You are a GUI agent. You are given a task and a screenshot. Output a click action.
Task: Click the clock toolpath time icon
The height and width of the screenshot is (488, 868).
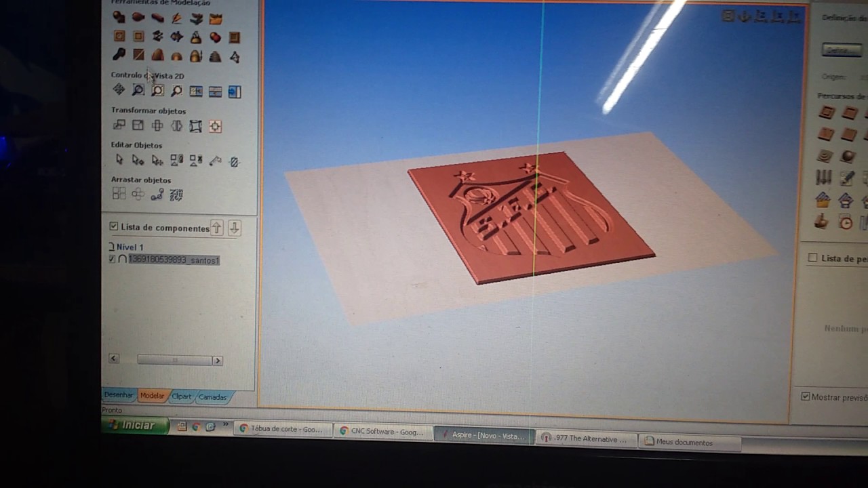pos(846,222)
